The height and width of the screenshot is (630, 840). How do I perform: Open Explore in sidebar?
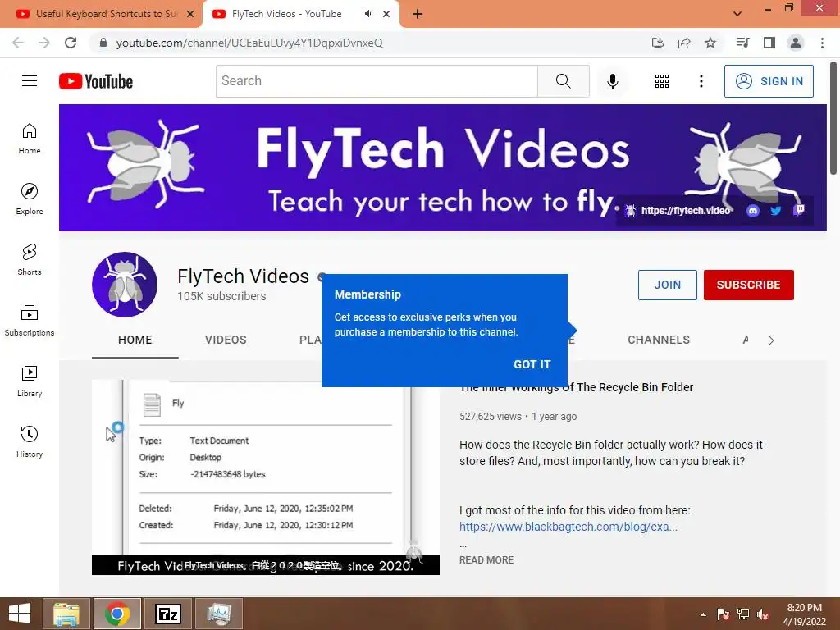(x=30, y=199)
